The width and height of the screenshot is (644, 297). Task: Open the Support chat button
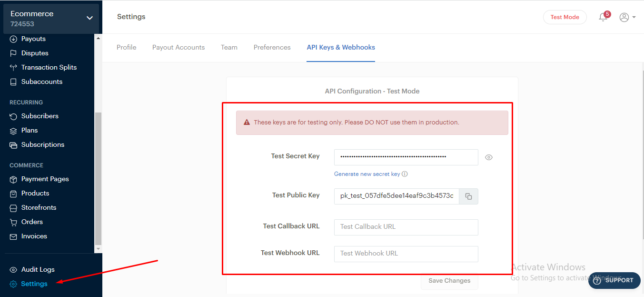614,280
